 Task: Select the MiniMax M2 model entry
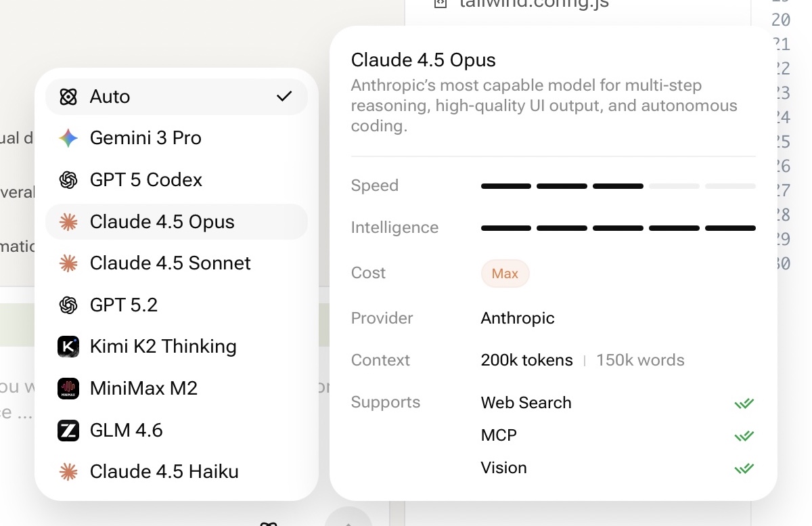143,389
